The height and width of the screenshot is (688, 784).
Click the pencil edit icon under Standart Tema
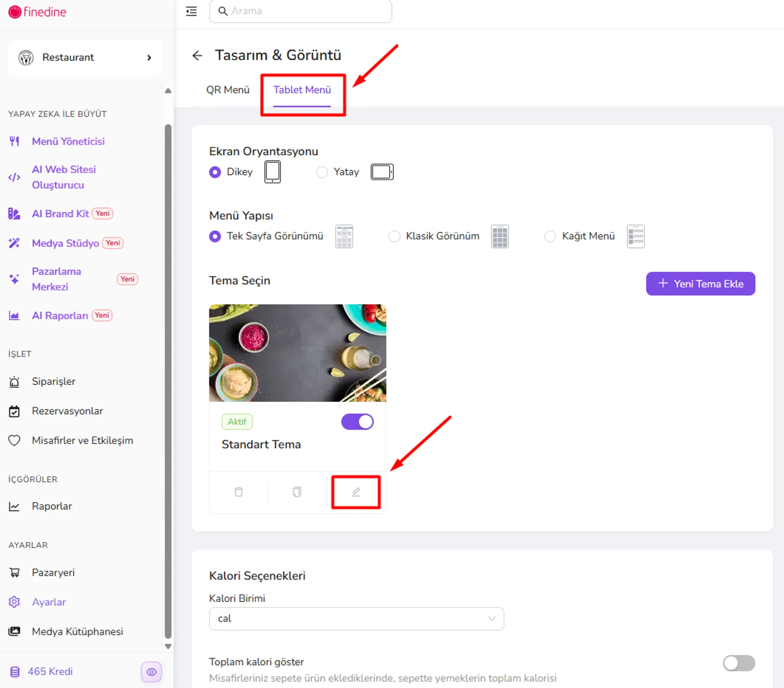[x=356, y=492]
